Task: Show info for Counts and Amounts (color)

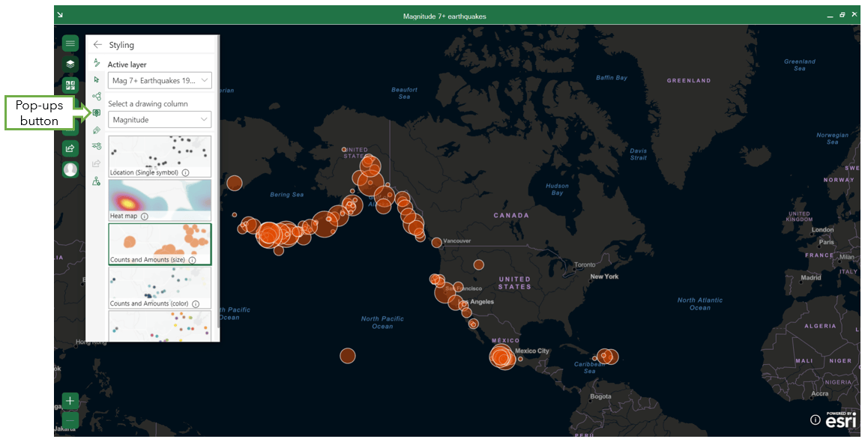Action: click(x=196, y=303)
